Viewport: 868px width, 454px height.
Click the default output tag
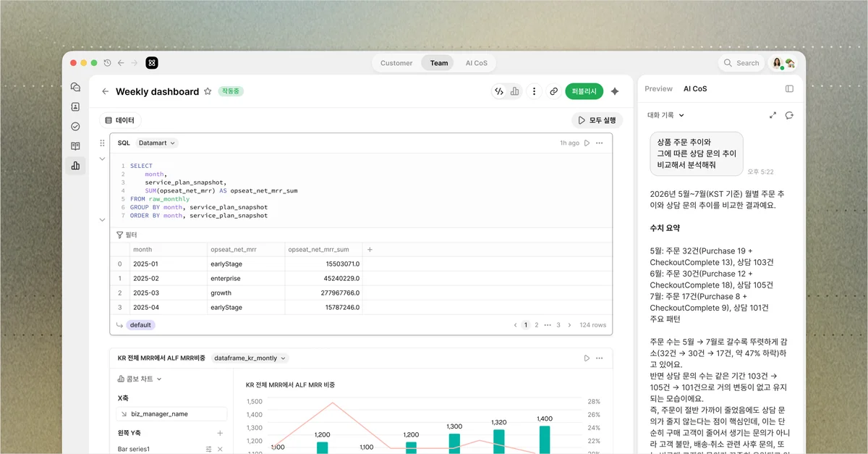click(140, 325)
